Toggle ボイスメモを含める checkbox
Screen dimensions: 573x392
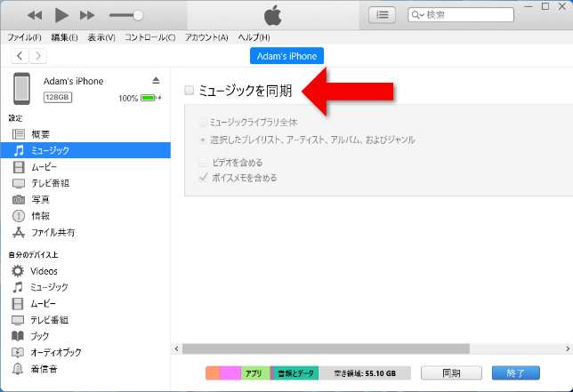[203, 178]
